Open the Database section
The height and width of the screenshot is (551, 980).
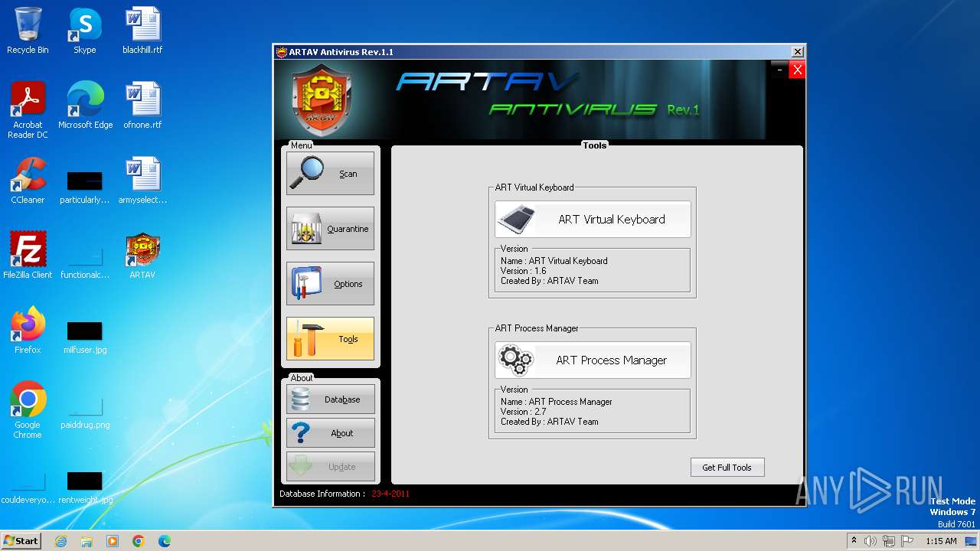click(331, 399)
